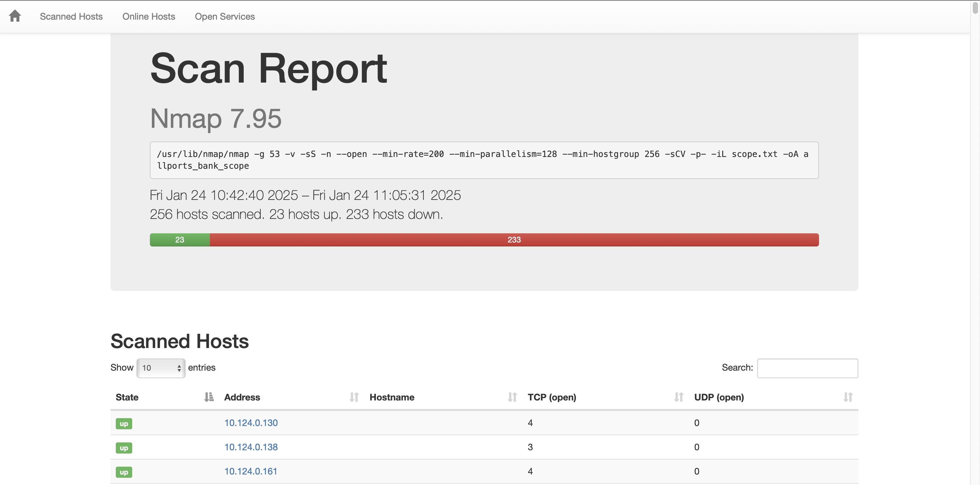Image resolution: width=980 pixels, height=485 pixels.
Task: Open host link 10.124.0.130
Action: (251, 423)
